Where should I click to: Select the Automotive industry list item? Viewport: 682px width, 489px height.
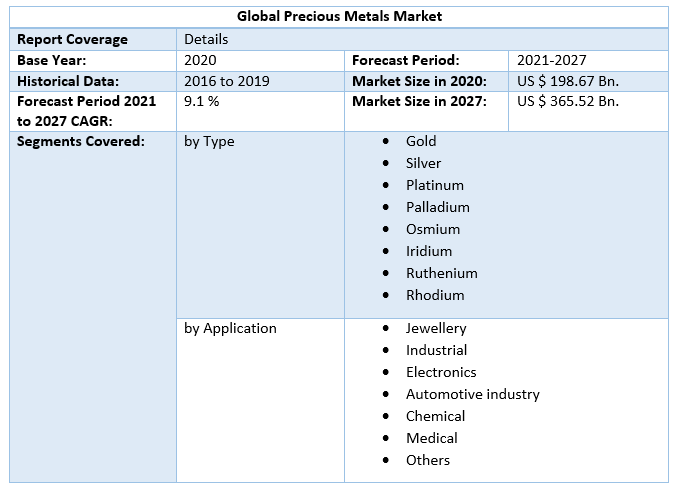[472, 394]
